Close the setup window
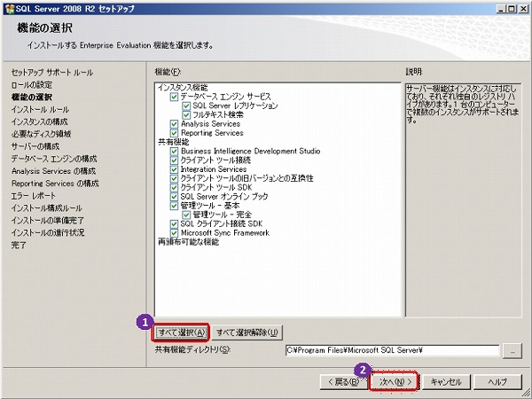 coord(523,9)
